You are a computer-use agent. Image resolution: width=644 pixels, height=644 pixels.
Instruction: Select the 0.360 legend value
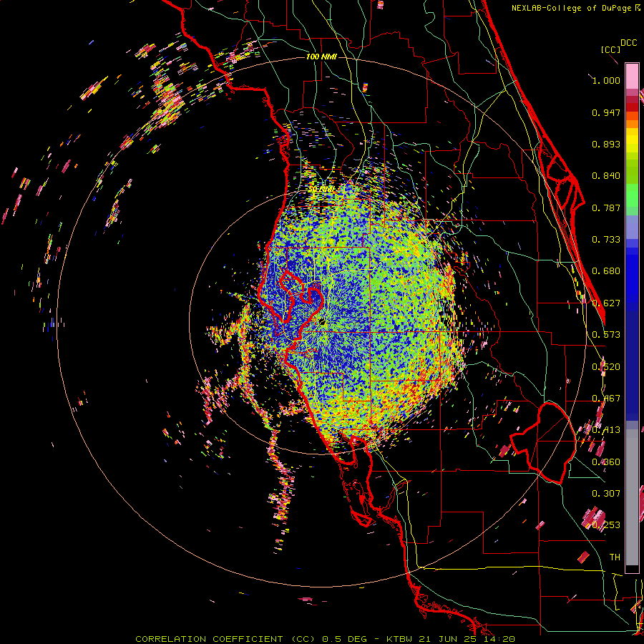pyautogui.click(x=606, y=462)
